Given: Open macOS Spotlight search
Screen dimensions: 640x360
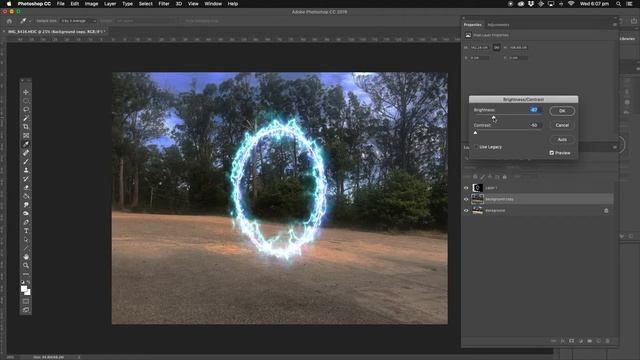Looking at the screenshot, I should [x=618, y=4].
